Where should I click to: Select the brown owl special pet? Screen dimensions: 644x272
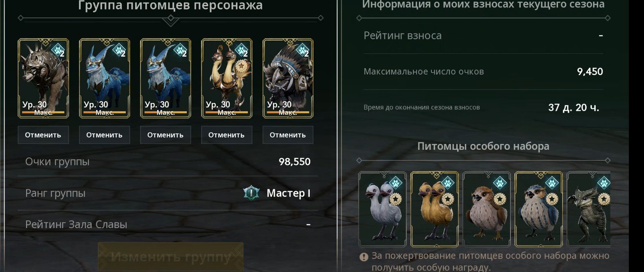[487, 209]
